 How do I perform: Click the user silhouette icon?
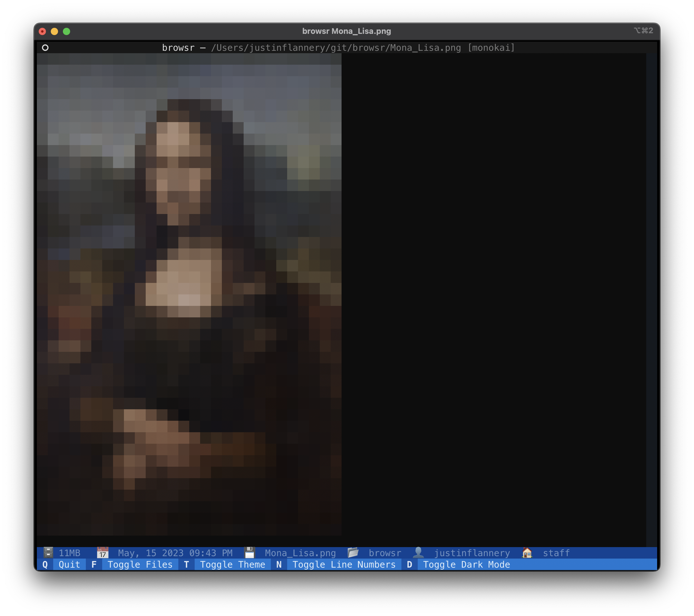click(x=418, y=553)
